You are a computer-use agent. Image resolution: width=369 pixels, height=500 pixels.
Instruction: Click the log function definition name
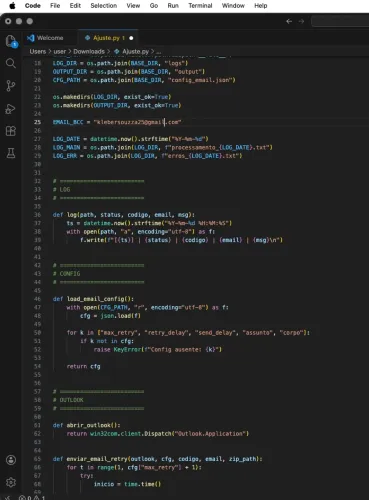[72, 215]
